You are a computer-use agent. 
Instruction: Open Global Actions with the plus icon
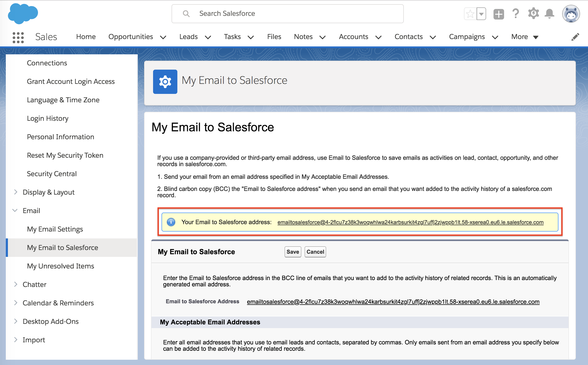click(x=499, y=13)
